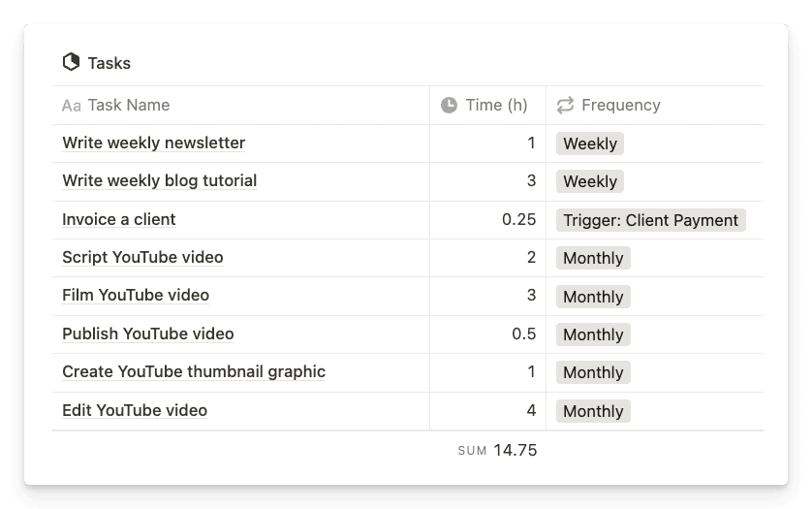The width and height of the screenshot is (812, 509).
Task: Click the Tasks database cube icon
Action: tap(71, 62)
